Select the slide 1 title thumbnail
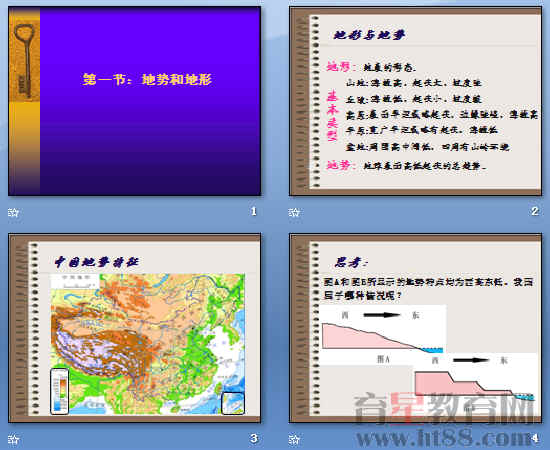The height and width of the screenshot is (450, 550). coord(135,101)
